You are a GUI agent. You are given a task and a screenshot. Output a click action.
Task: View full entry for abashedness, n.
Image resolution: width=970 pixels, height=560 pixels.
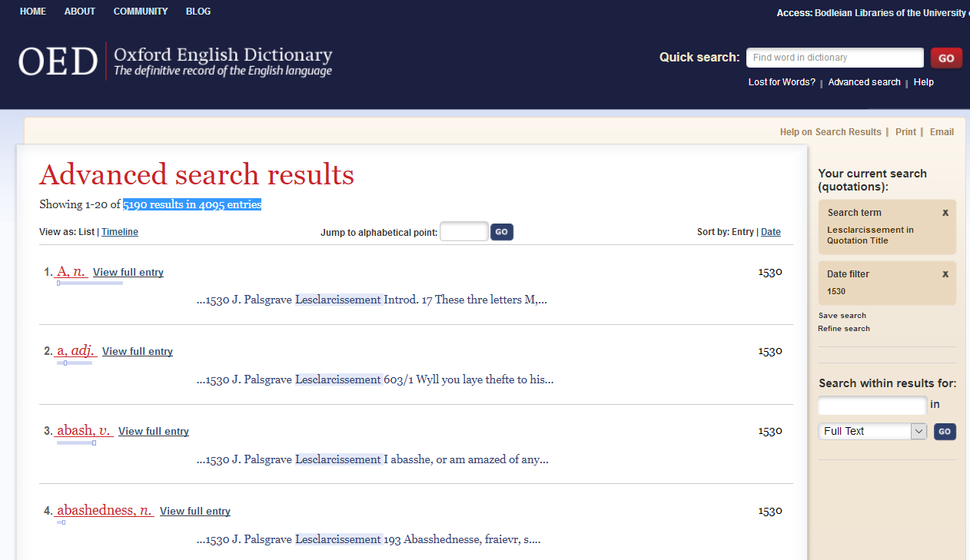195,512
